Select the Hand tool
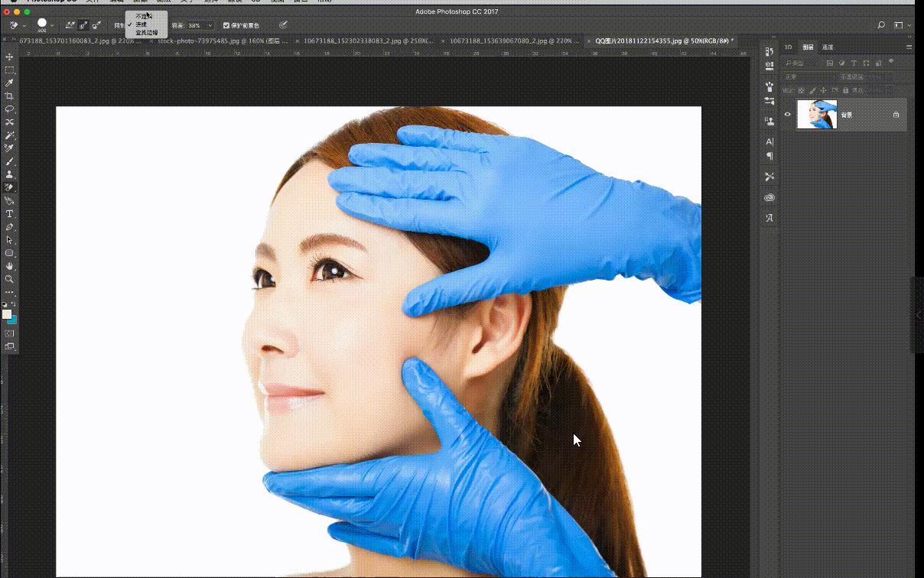 tap(10, 265)
